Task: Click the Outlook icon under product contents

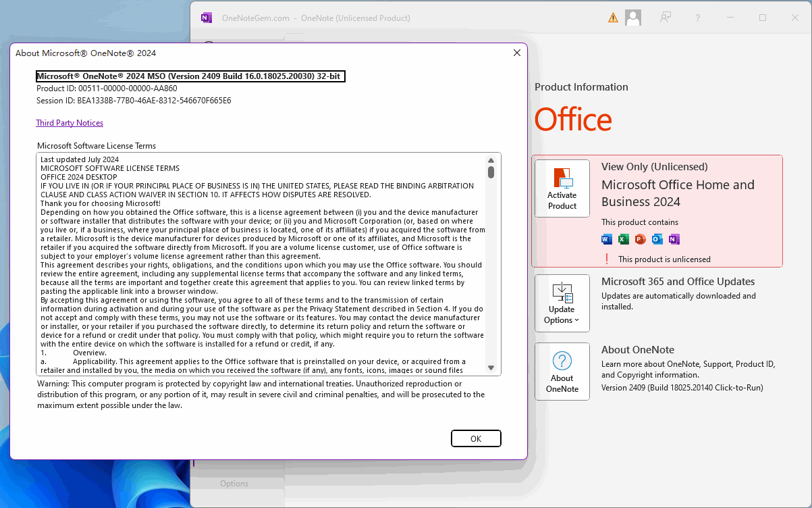Action: pos(657,239)
